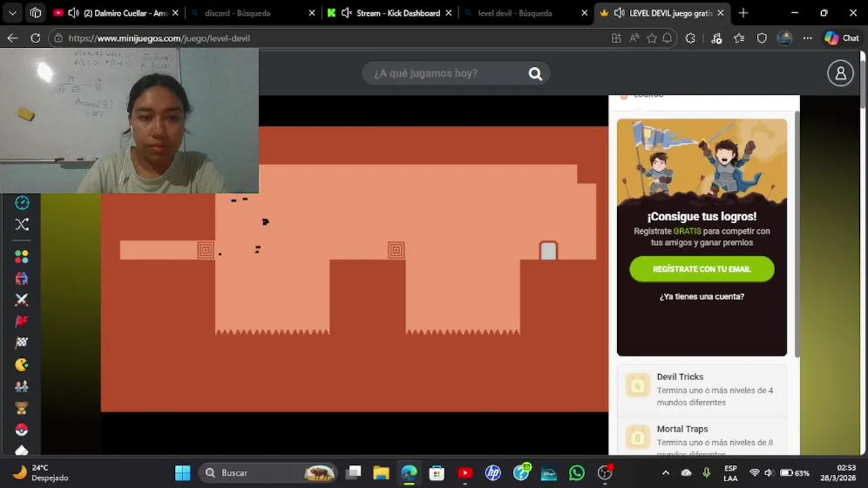This screenshot has height=488, width=868.
Task: Show hidden system tray icons chevron
Action: point(665,473)
